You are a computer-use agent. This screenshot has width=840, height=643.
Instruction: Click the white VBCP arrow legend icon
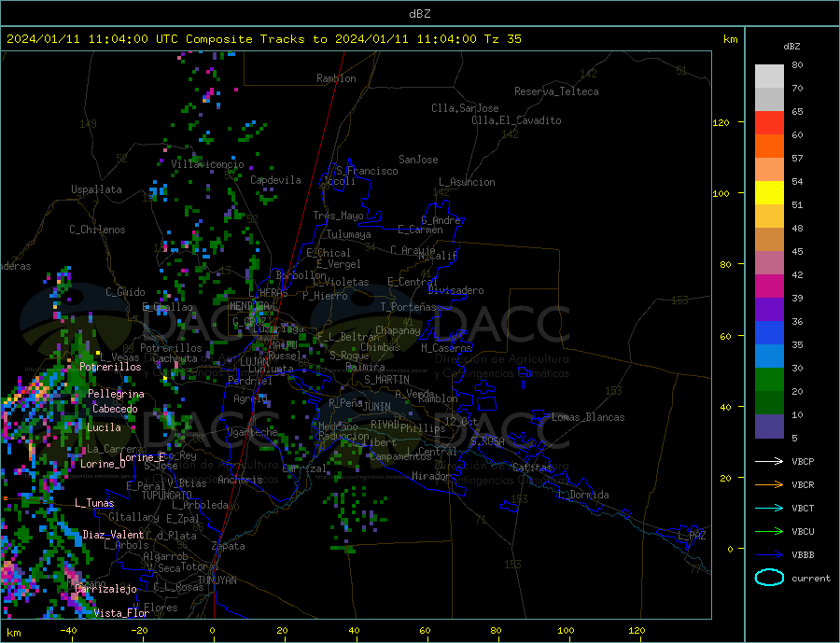769,461
